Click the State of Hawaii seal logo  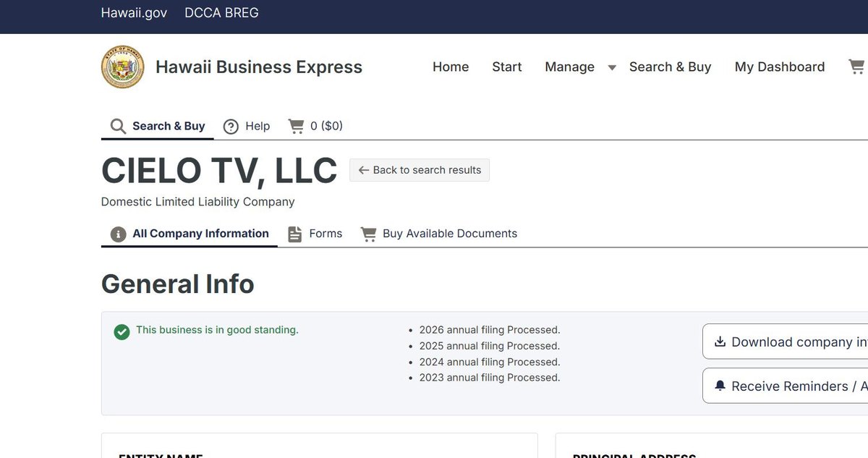click(122, 67)
